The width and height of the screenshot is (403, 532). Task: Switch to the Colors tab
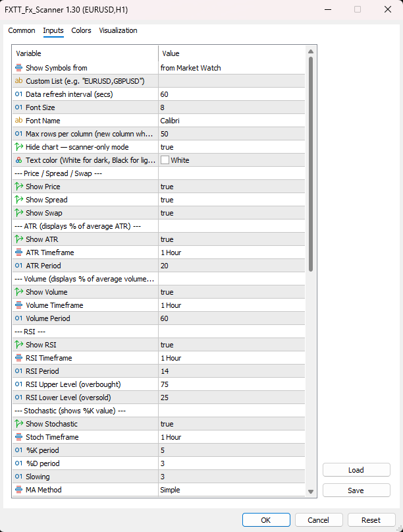coord(81,30)
